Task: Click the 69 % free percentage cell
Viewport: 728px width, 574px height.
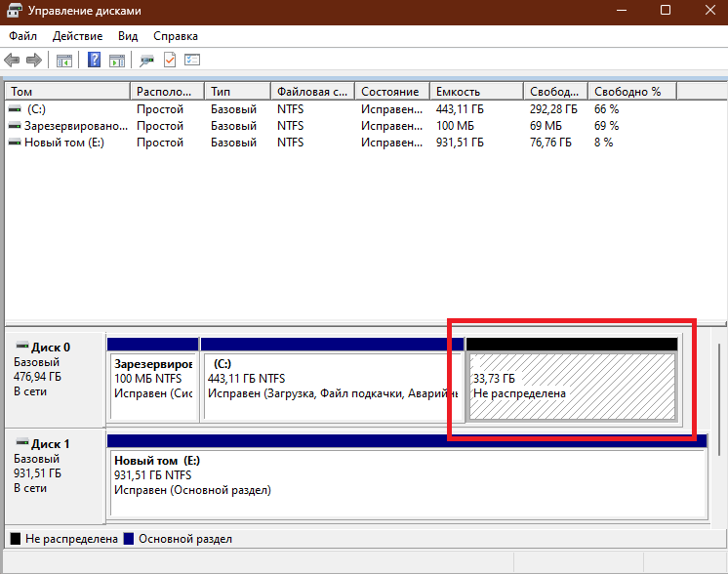Action: pos(606,126)
